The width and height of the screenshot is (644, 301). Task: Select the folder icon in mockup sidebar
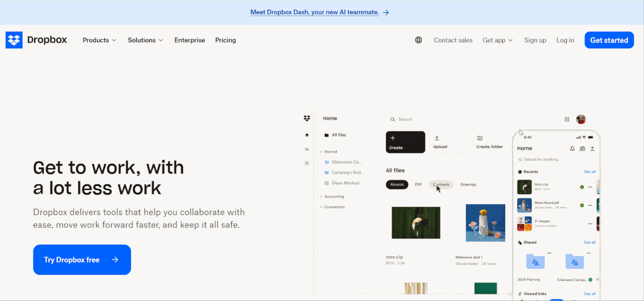(307, 149)
